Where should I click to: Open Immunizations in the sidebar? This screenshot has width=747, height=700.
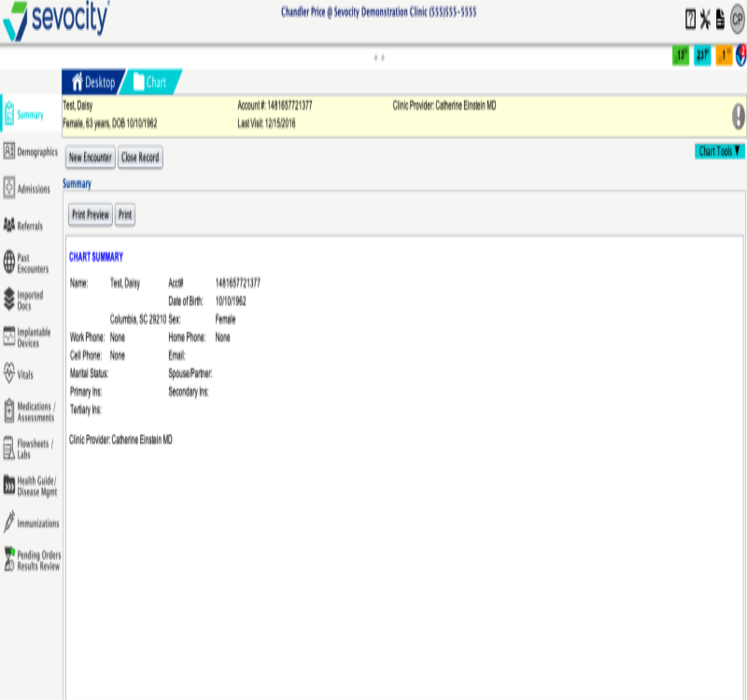pos(32,524)
